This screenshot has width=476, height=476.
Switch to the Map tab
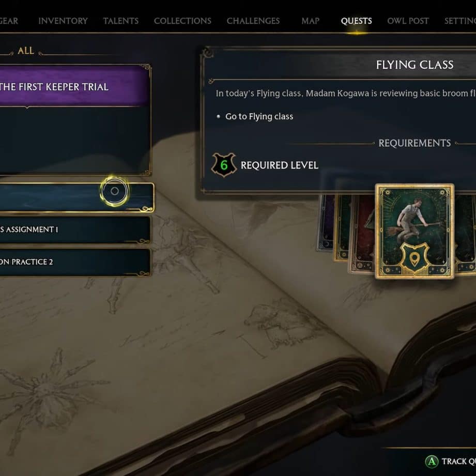310,21
